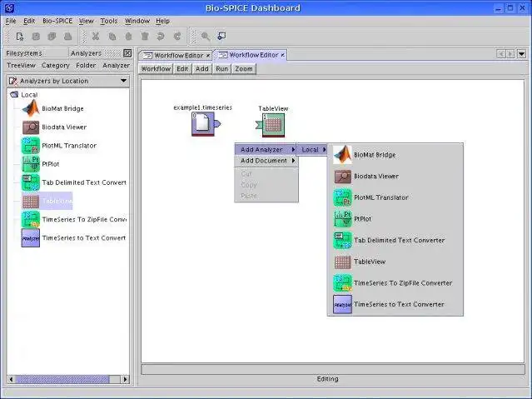Viewport: 532px width, 399px height.
Task: Open the Help menu
Action: pos(162,21)
